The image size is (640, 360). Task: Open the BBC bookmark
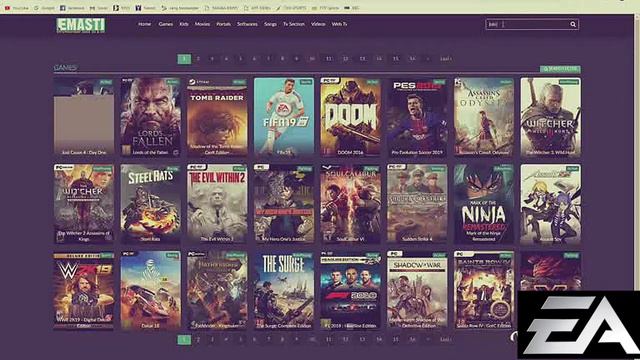click(352, 8)
